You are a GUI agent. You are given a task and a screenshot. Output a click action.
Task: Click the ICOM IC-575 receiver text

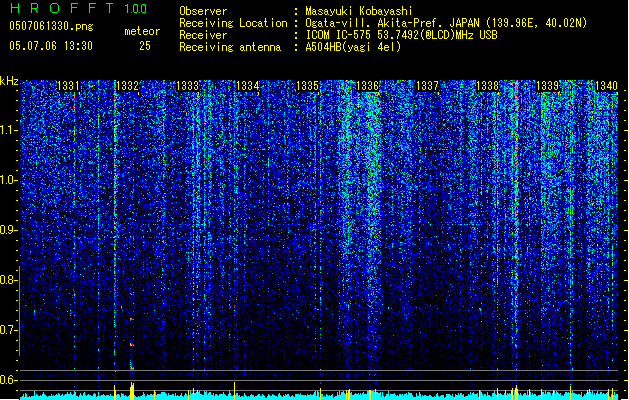click(401, 35)
